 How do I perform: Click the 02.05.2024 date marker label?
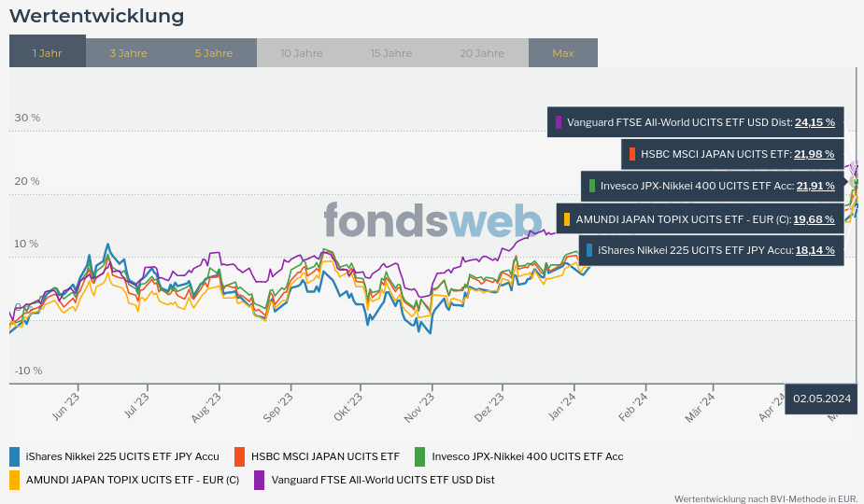822,399
